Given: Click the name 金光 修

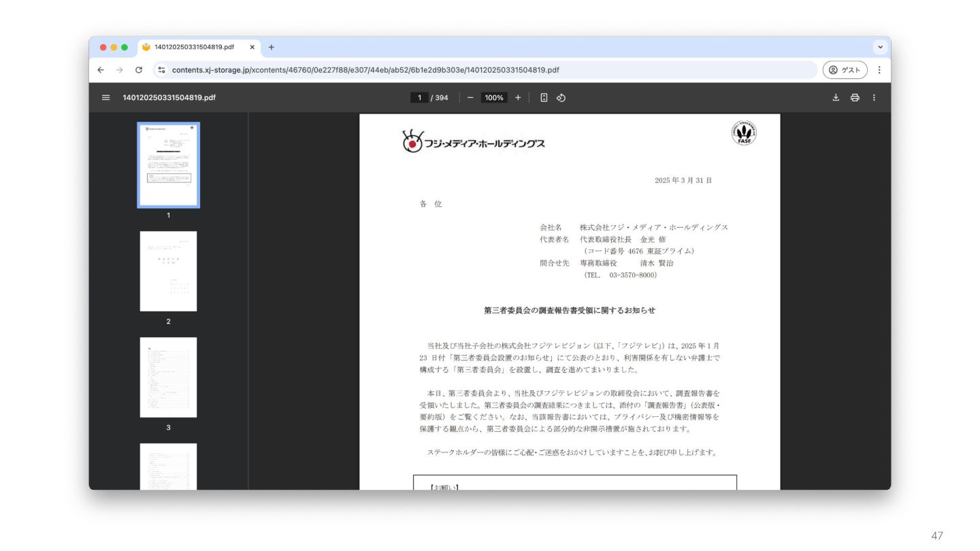Looking at the screenshot, I should (653, 239).
